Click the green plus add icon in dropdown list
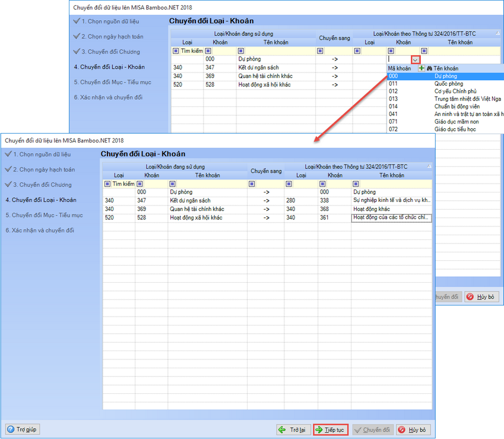Image resolution: width=504 pixels, height=439 pixels. 421,68
